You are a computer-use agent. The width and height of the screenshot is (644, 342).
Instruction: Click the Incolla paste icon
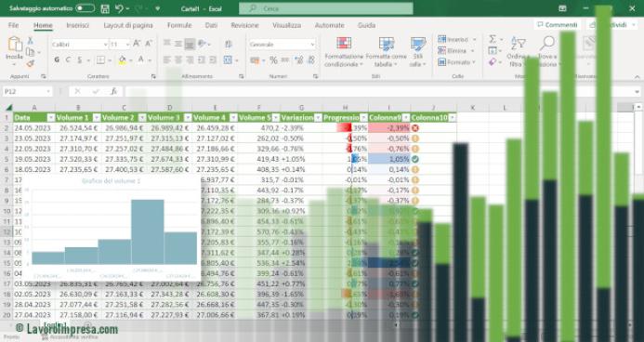coord(15,45)
